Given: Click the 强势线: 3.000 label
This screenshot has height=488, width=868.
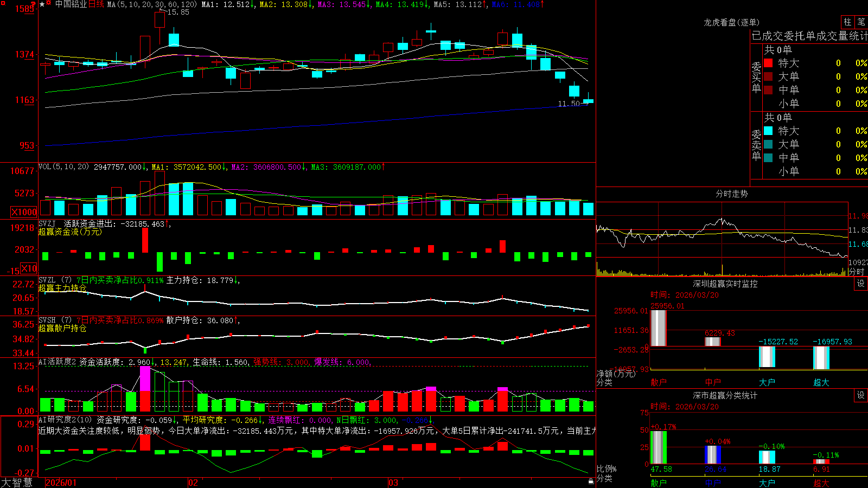Looking at the screenshot, I should pyautogui.click(x=281, y=362).
